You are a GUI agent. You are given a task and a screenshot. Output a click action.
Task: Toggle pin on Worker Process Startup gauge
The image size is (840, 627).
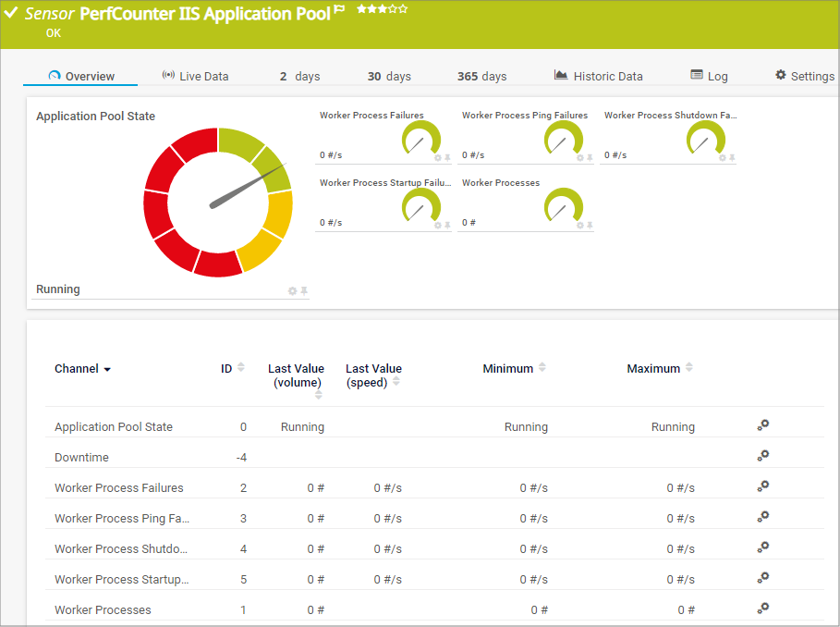point(447,226)
